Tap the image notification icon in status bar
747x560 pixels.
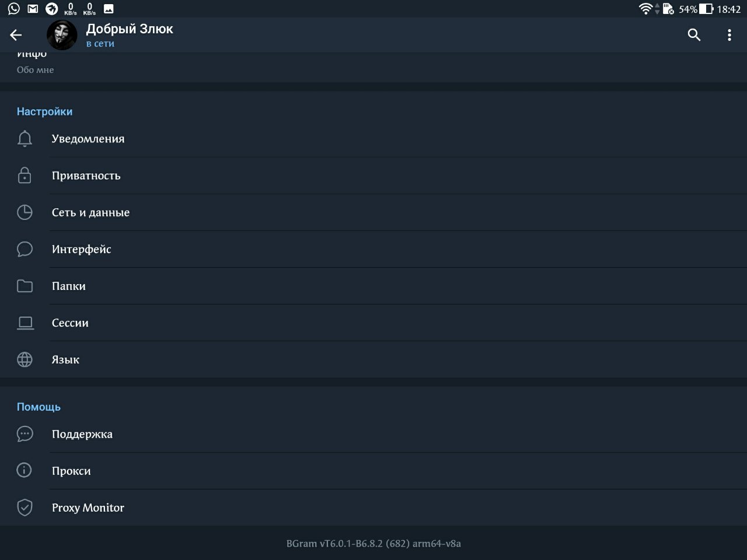[109, 9]
